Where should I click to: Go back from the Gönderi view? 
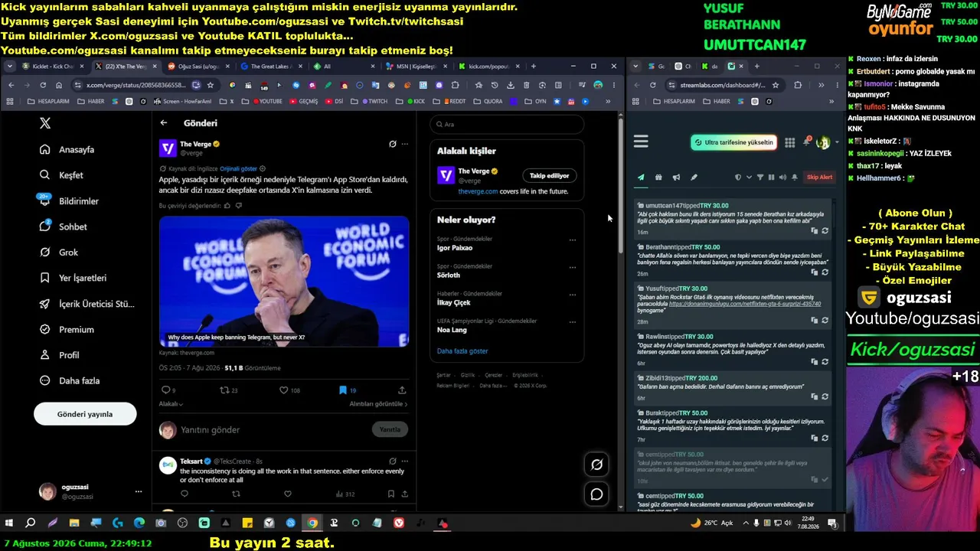coord(164,122)
